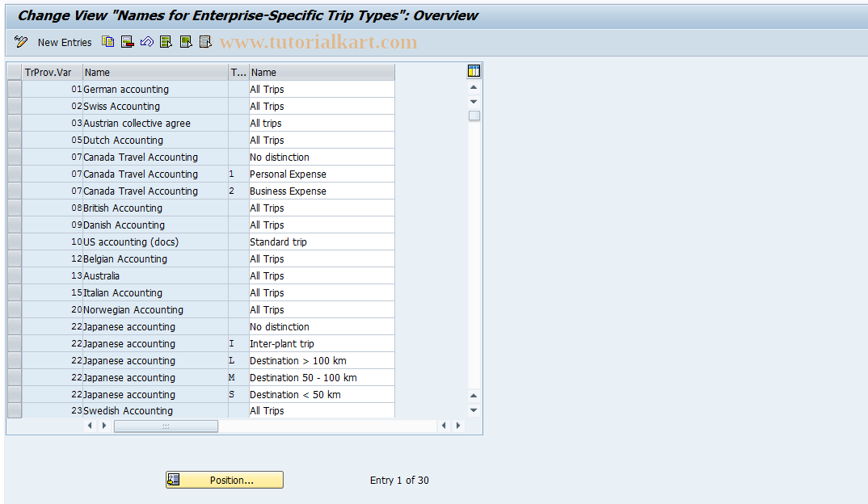This screenshot has height=504, width=868.
Task: Click left horizontal scroll left arrow
Action: pos(90,426)
